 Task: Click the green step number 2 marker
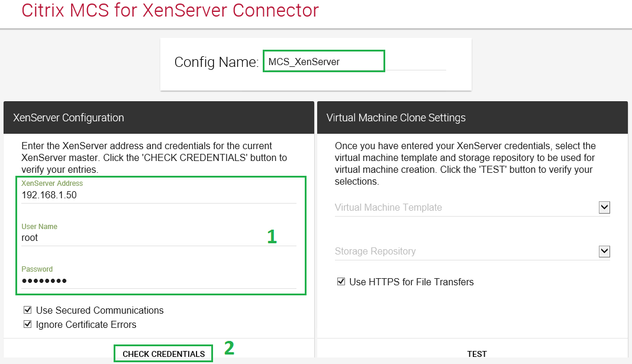pos(229,348)
